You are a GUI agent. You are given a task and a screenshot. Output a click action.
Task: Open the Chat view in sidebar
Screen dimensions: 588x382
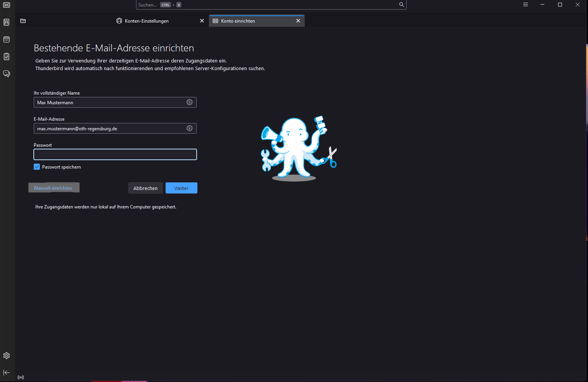(7, 74)
